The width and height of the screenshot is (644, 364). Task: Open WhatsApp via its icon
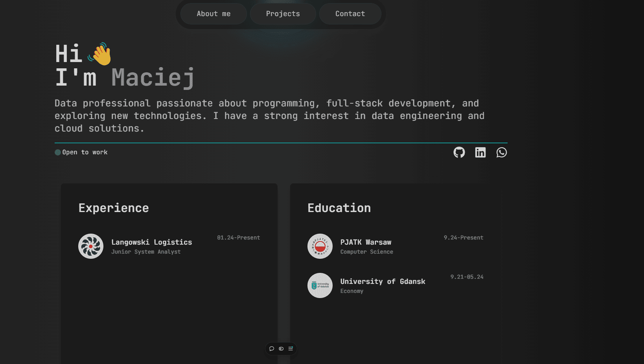click(x=501, y=152)
